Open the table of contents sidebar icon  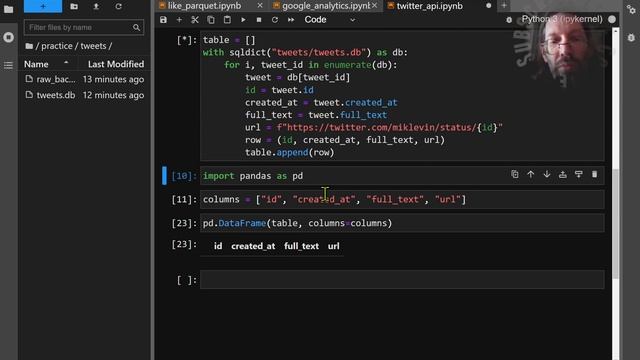[x=8, y=65]
